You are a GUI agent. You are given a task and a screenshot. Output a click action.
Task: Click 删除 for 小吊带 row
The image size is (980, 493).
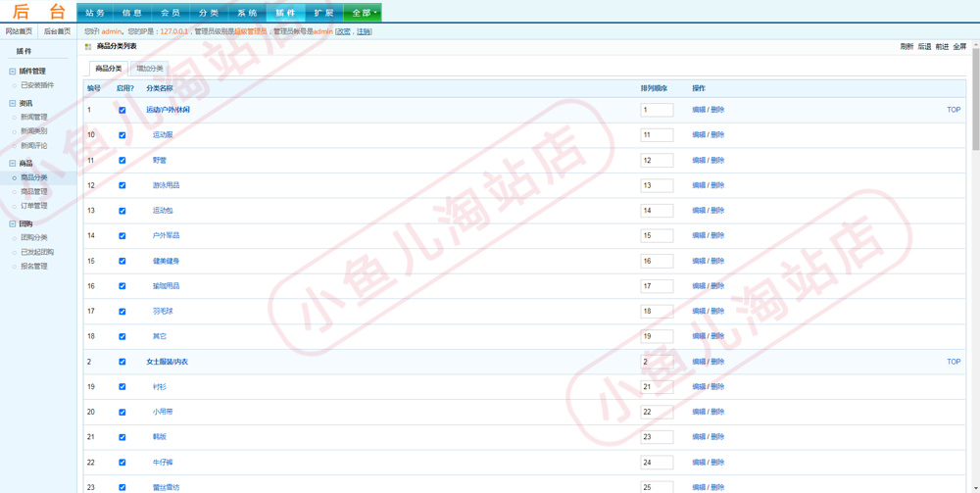point(717,412)
